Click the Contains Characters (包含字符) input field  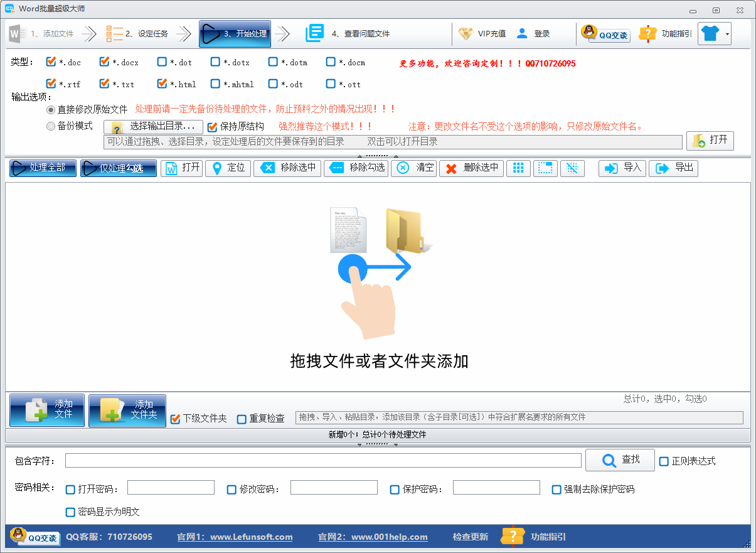(323, 461)
